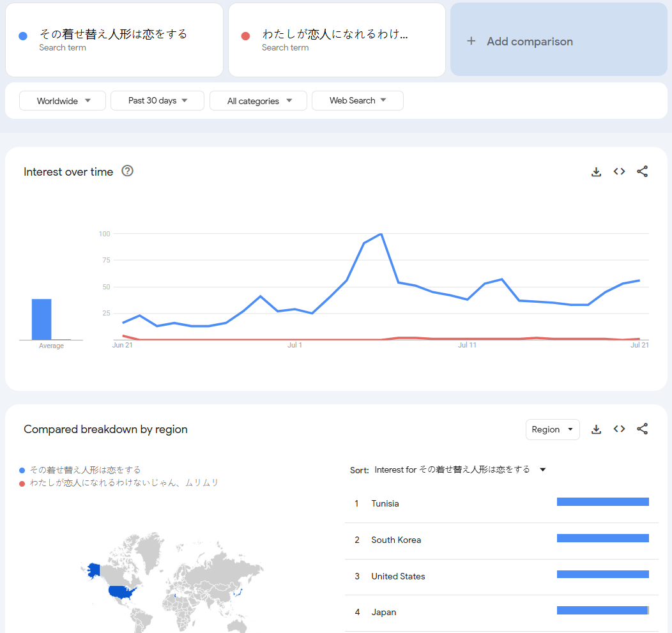This screenshot has height=633, width=672.
Task: Share the Interest over time chart
Action: [x=642, y=171]
